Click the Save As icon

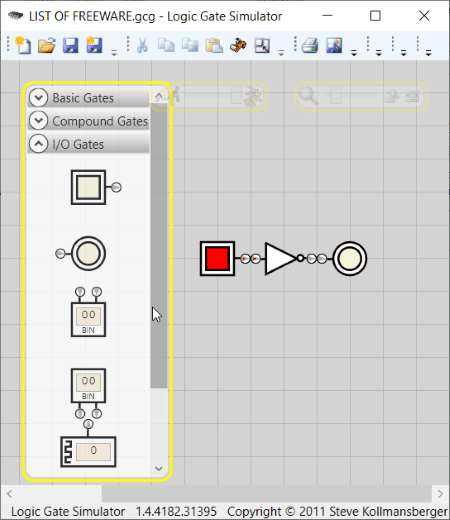tap(94, 45)
